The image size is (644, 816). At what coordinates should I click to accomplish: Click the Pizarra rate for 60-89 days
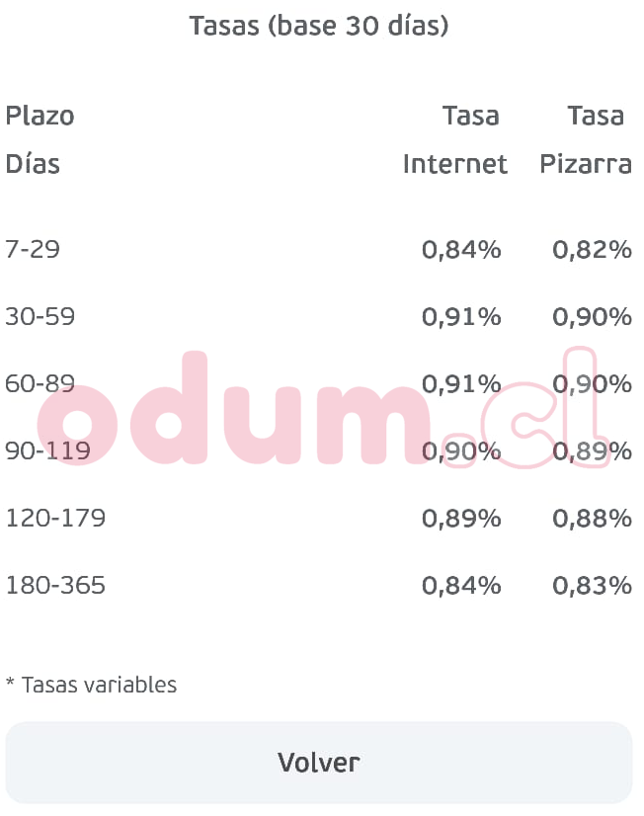tap(592, 384)
